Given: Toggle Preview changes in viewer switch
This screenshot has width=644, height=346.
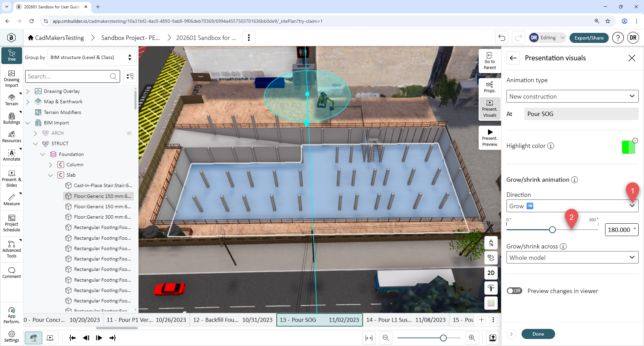Looking at the screenshot, I should pos(515,291).
